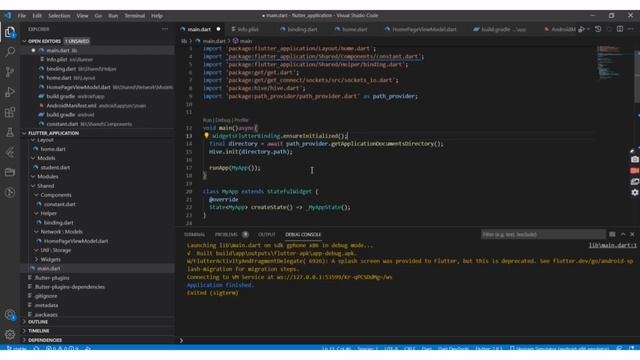This screenshot has height=360, width=640.
Task: Open HomePageViewModel.dart in the explorer tree
Action: point(76,241)
